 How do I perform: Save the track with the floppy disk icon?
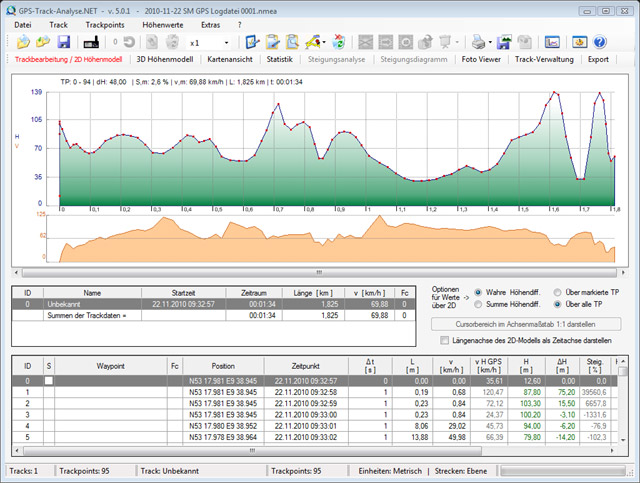(64, 42)
